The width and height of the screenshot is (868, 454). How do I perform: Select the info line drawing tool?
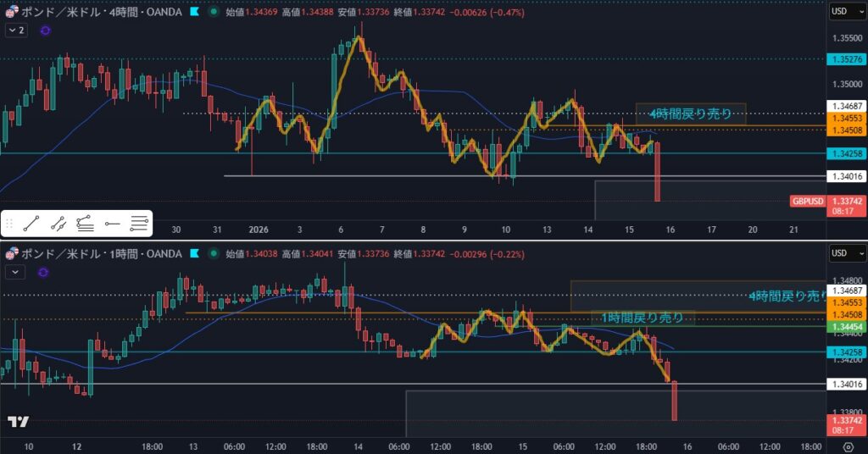58,224
